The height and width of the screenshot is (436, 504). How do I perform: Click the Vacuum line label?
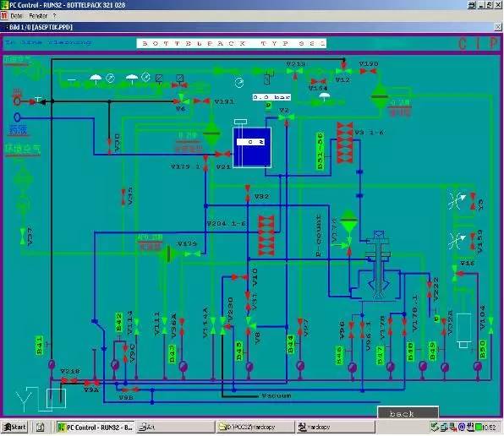[x=277, y=396]
